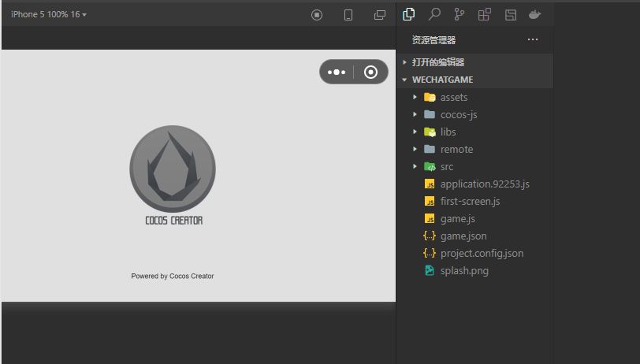
Task: Open the explorer files icon
Action: click(x=408, y=14)
